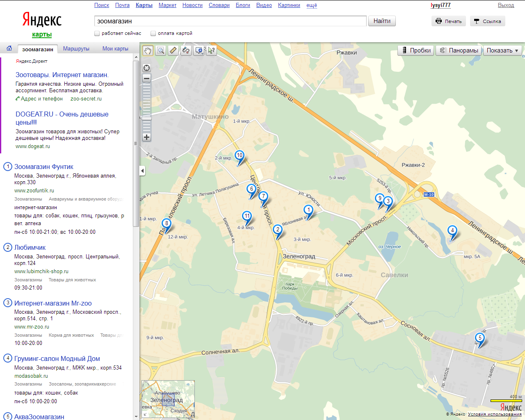
Task: Select the hand pan tool
Action: tap(148, 50)
